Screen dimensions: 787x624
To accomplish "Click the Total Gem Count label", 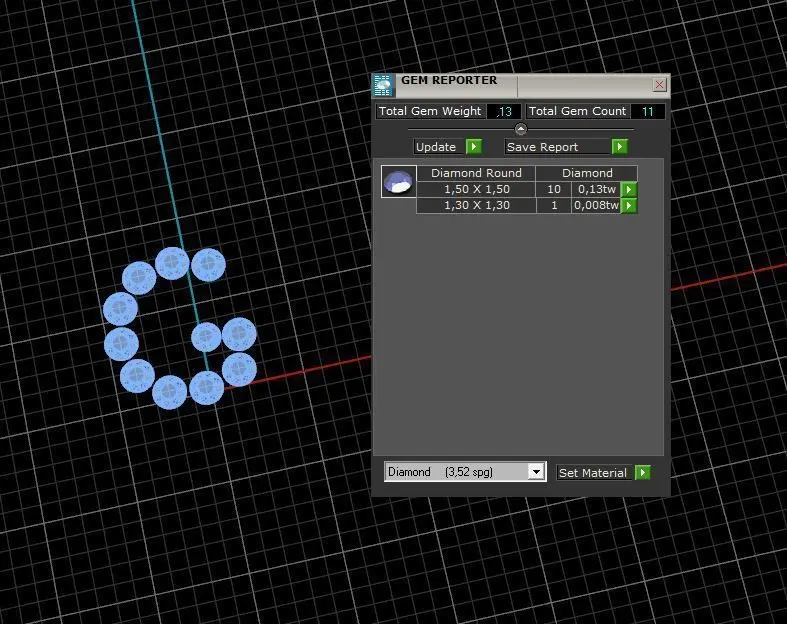I will (x=577, y=111).
